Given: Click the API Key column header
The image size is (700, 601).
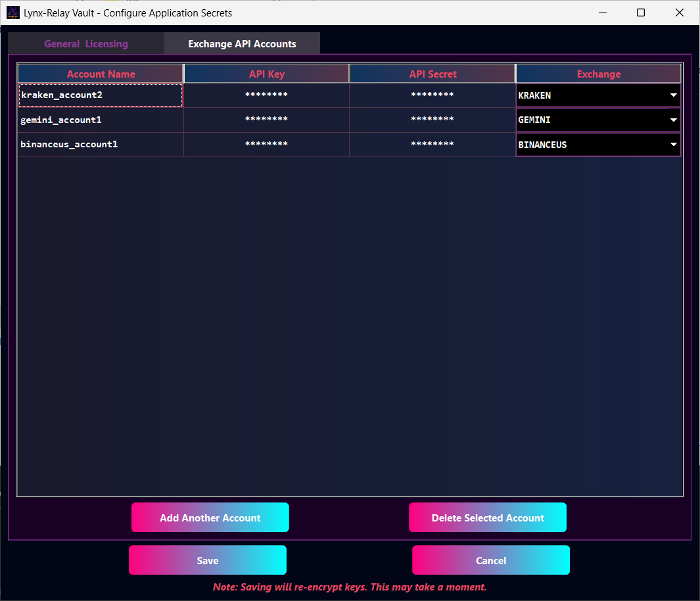Looking at the screenshot, I should point(266,74).
